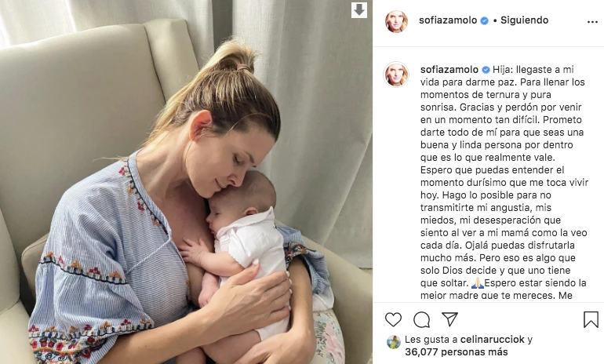
Task: Click the photo of mother and baby
Action: pyautogui.click(x=186, y=182)
